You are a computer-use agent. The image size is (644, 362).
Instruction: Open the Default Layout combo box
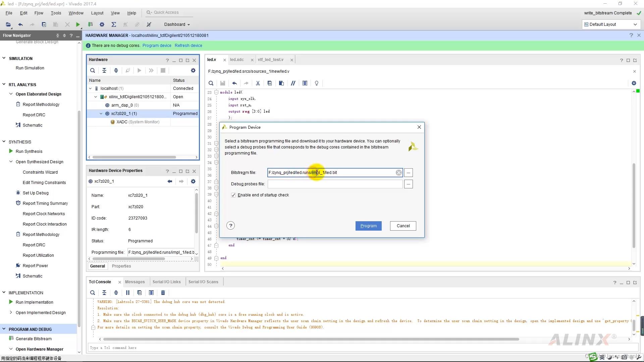pos(611,24)
